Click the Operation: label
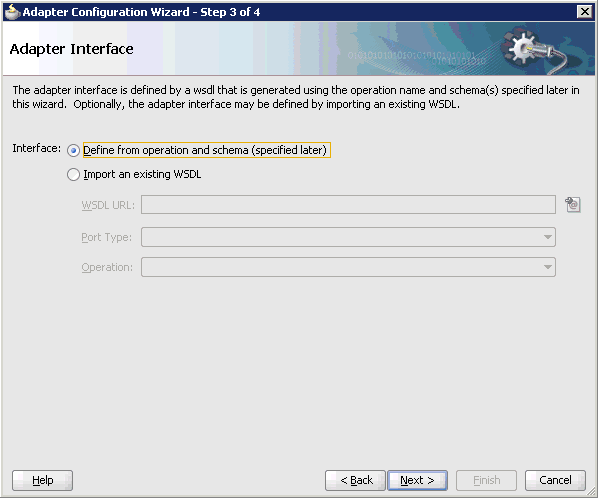This screenshot has width=598, height=498. tap(107, 267)
